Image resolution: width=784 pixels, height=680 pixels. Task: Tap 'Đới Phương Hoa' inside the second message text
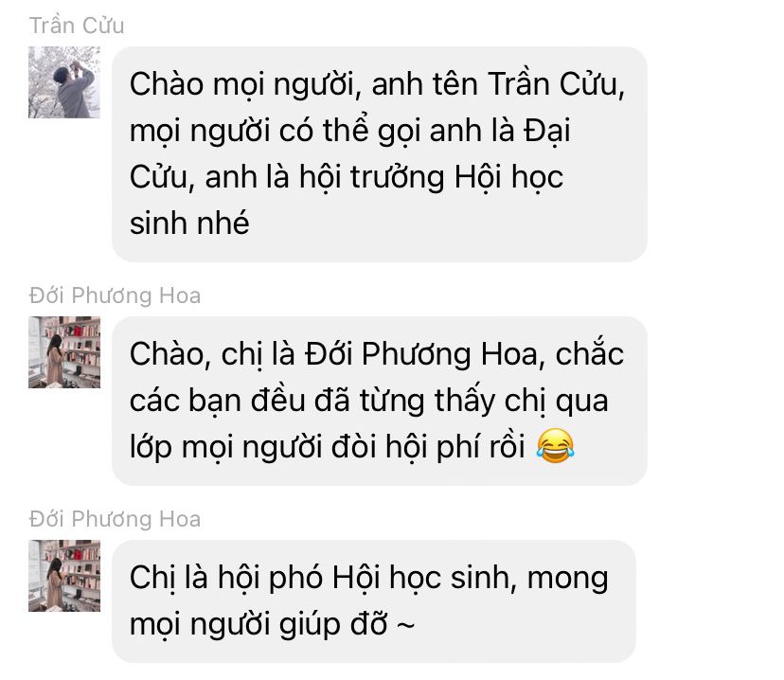[x=424, y=354]
